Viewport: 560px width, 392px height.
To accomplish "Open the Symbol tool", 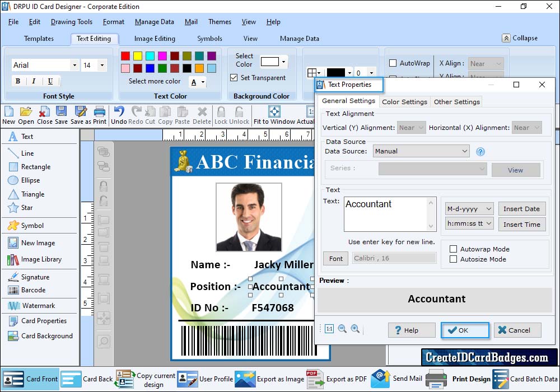I will coord(26,226).
